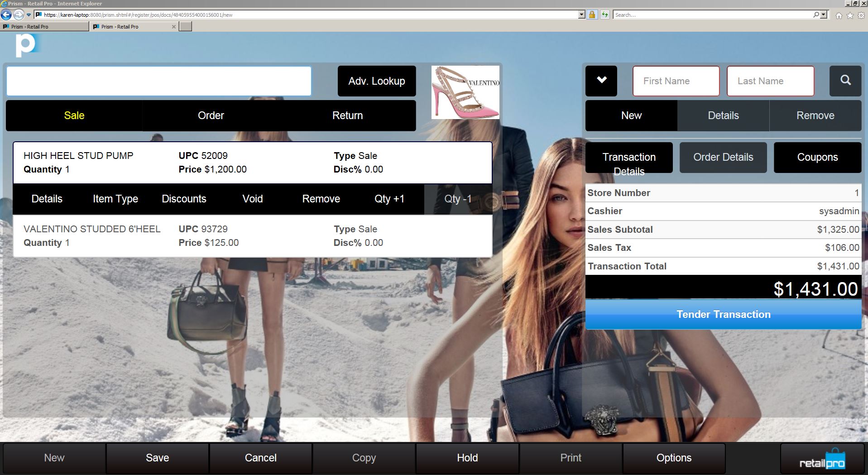Open the address bar dropdown arrow
868x475 pixels.
click(581, 15)
